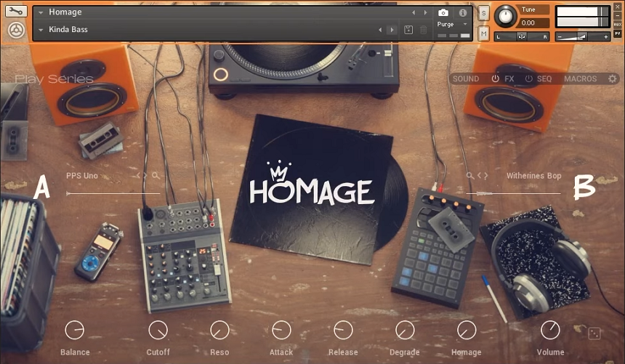This screenshot has height=364, width=625.
Task: Select next sound for PPS Uno layer
Action: [x=145, y=175]
